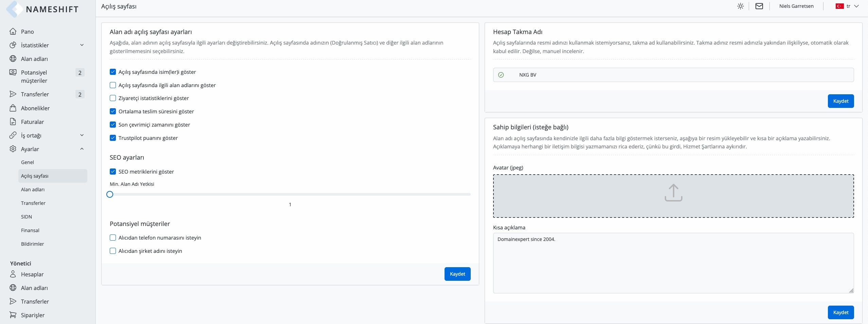Click the Kısa açıklama text area
Screen dimensions: 868x324
[673, 263]
